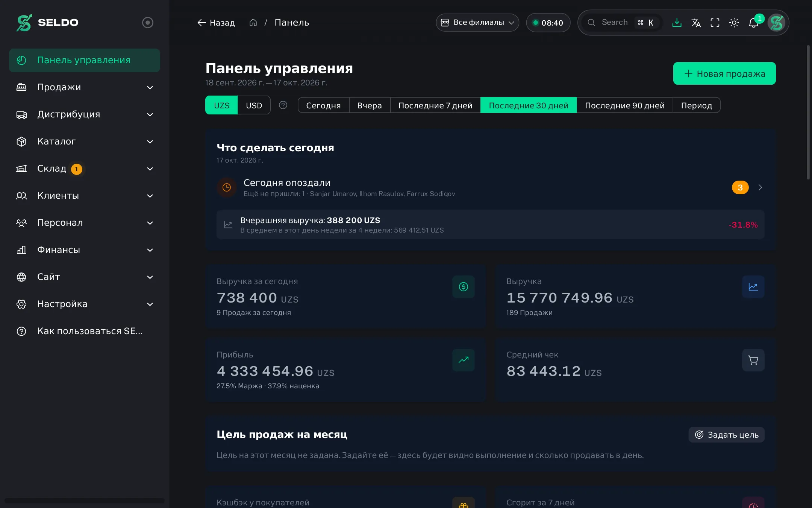Click the revenue today dollar icon
812x508 pixels.
(464, 287)
